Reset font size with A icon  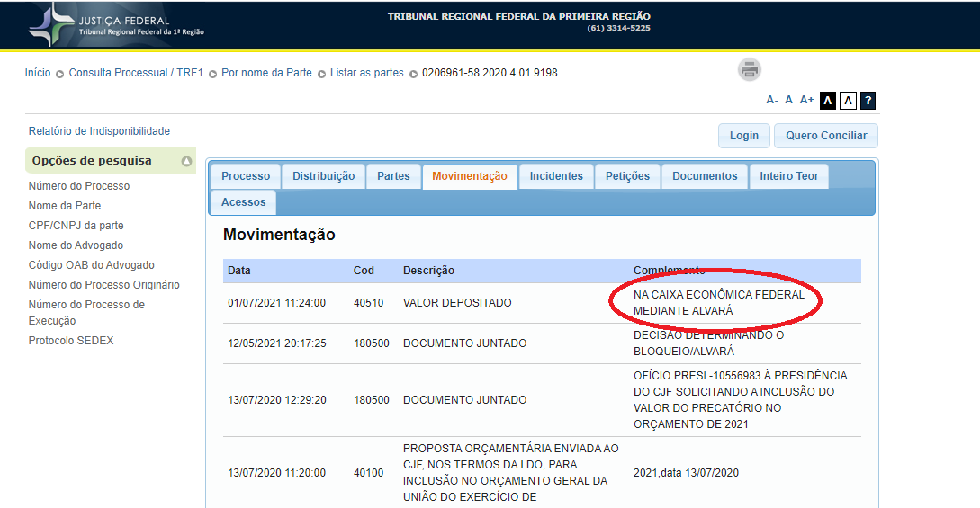click(788, 100)
